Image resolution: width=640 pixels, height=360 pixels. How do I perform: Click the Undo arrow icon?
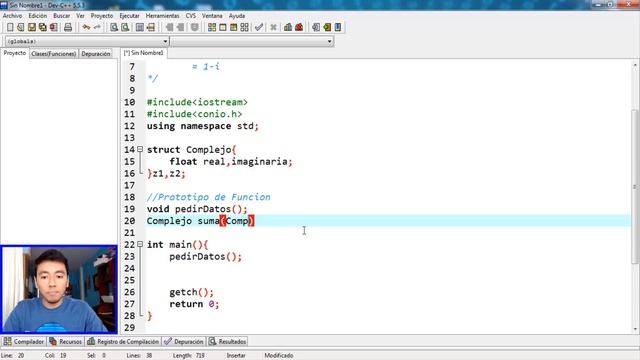click(86, 27)
